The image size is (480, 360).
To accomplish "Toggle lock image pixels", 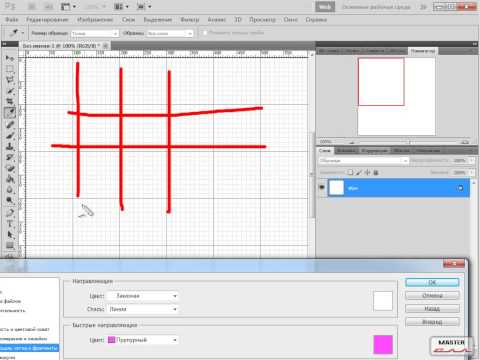I will pyautogui.click(x=359, y=172).
